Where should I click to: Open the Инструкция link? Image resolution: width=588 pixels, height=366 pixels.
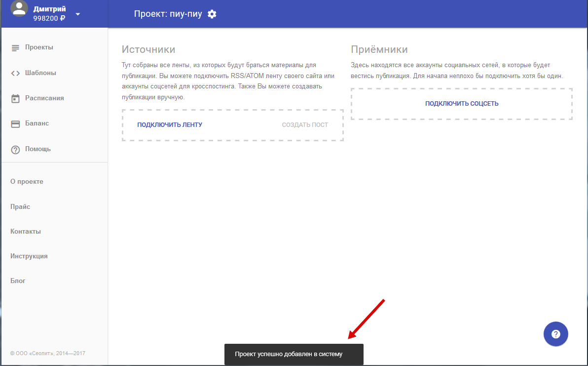pyautogui.click(x=29, y=256)
